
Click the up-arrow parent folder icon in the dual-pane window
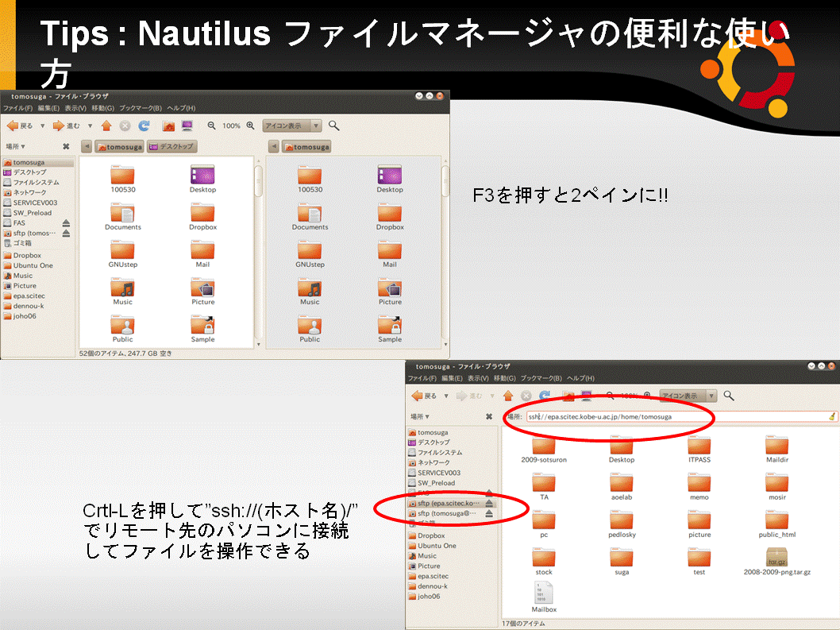(x=106, y=126)
